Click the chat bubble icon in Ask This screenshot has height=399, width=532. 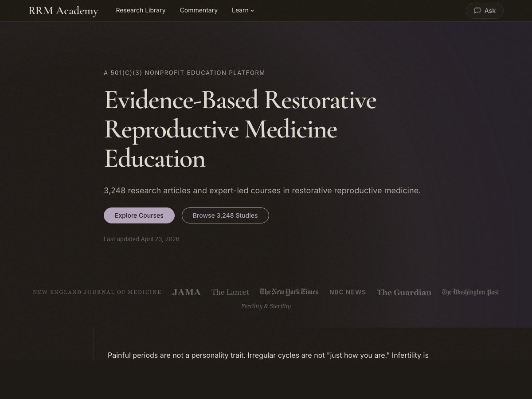click(x=477, y=11)
